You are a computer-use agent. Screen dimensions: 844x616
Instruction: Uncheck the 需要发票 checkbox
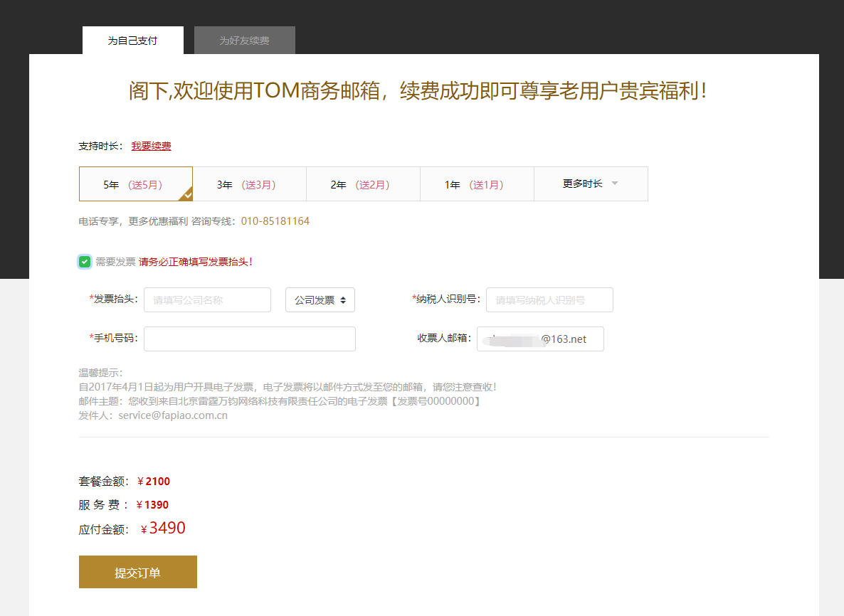click(85, 262)
